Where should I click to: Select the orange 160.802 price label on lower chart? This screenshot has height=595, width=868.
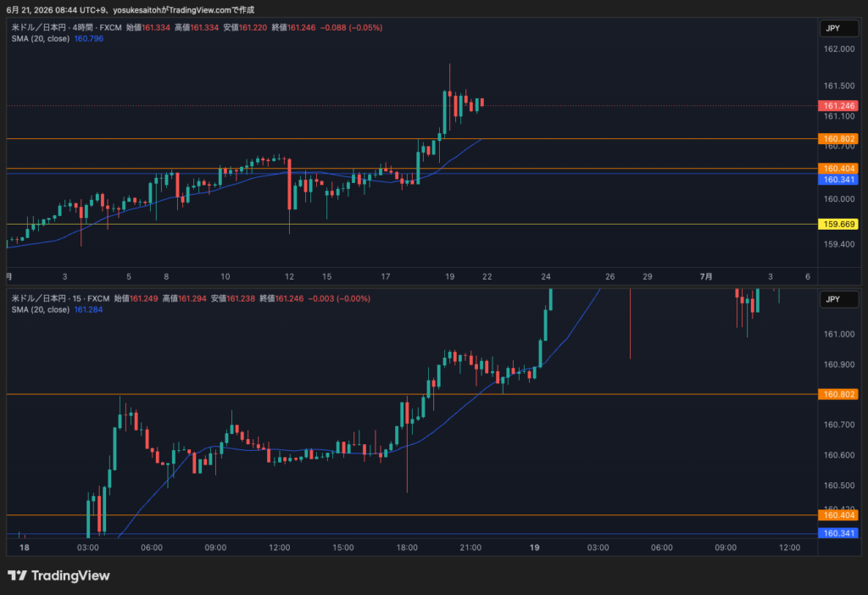point(838,394)
